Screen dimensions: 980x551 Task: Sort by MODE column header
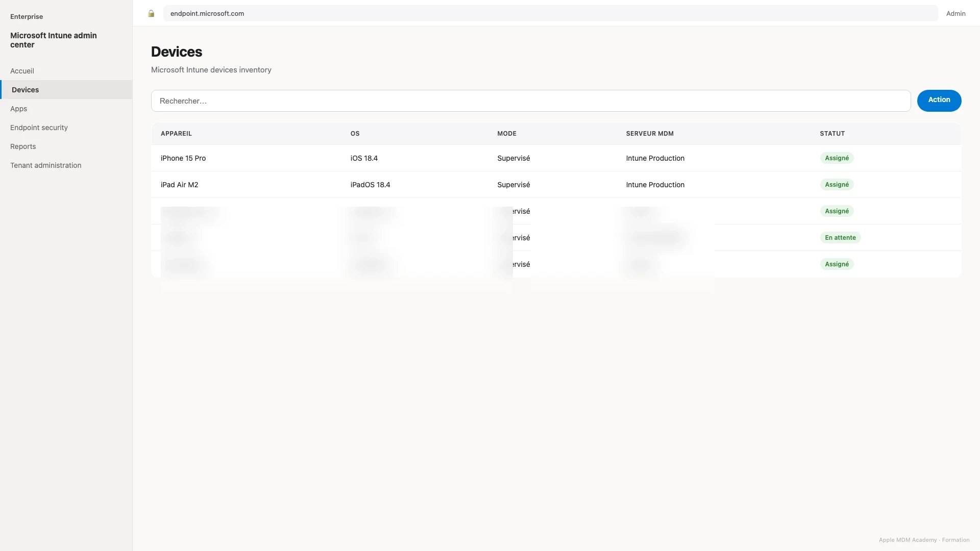[x=507, y=134]
